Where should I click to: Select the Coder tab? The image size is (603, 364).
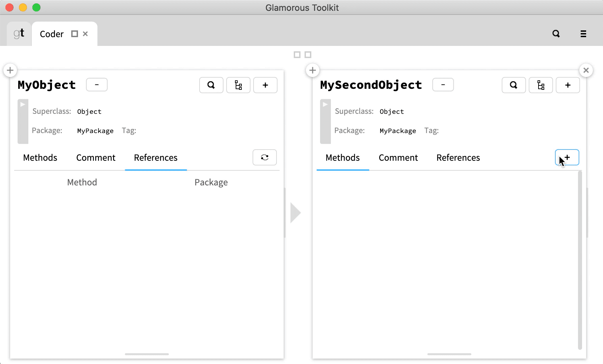click(52, 34)
